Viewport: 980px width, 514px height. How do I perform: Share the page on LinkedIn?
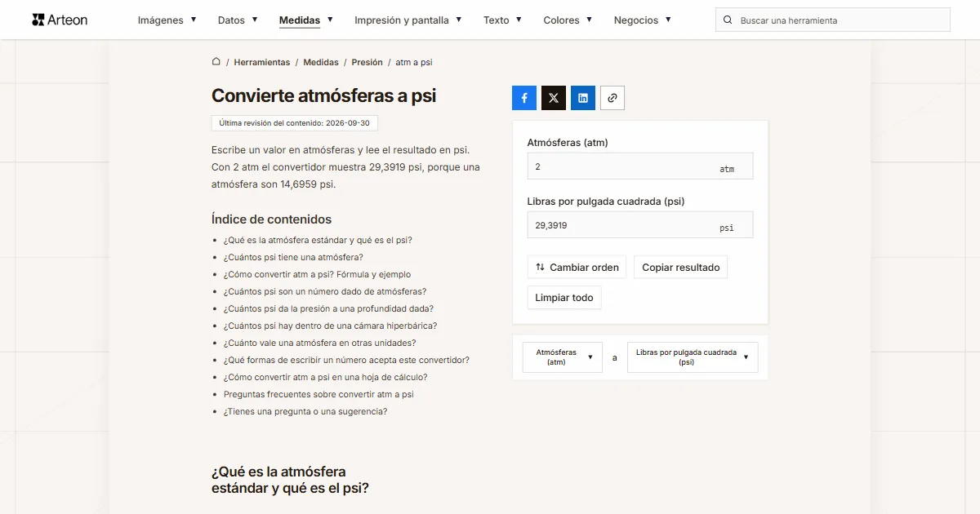583,98
